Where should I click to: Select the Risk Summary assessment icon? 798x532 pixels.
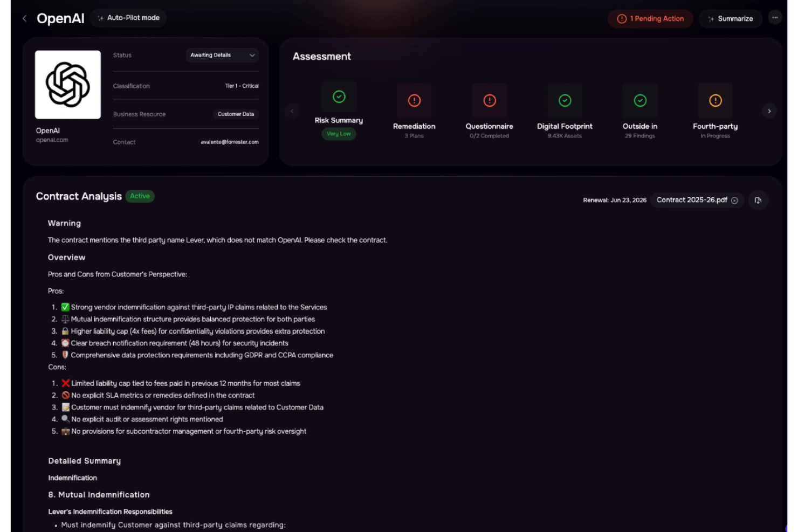pos(339,97)
